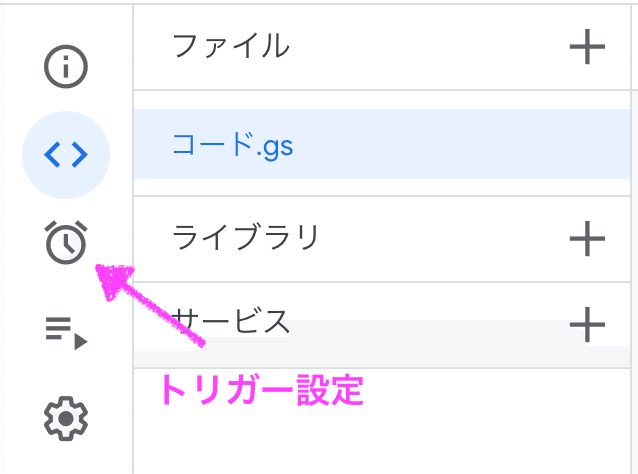
Task: Open the Overview info icon
Action: [66, 67]
